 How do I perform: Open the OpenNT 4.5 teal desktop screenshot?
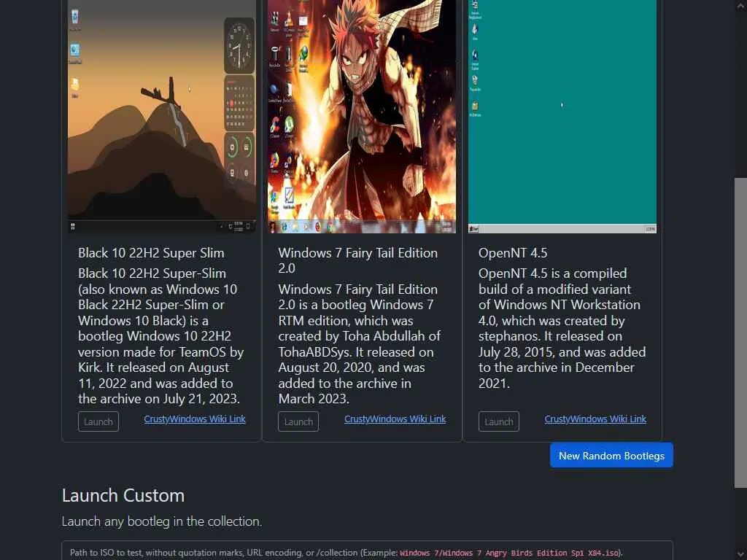point(562,117)
